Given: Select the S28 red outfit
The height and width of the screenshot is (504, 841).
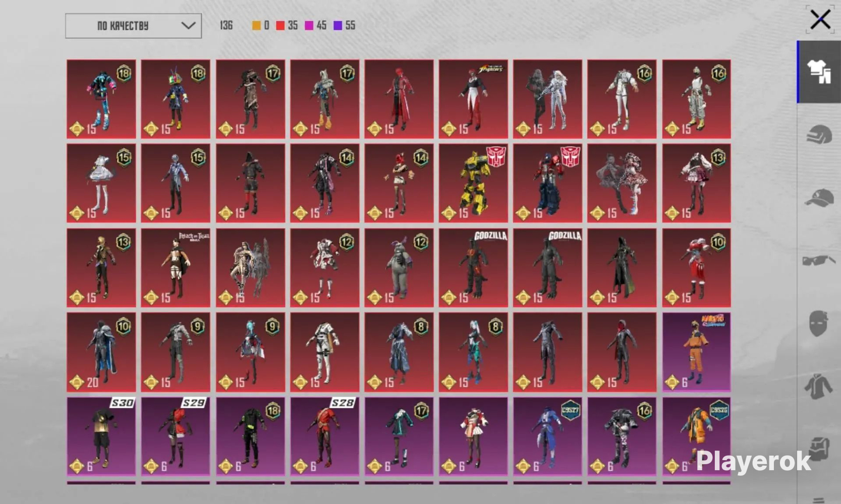Looking at the screenshot, I should (324, 436).
